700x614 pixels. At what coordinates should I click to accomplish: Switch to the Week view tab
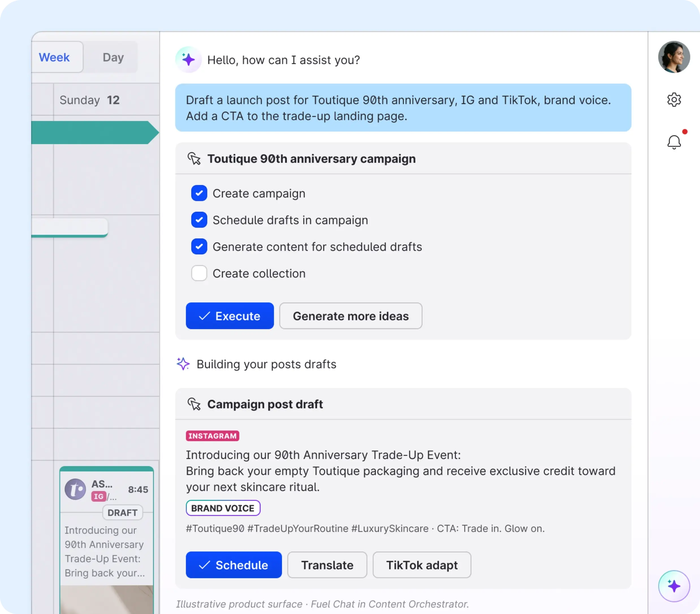57,57
